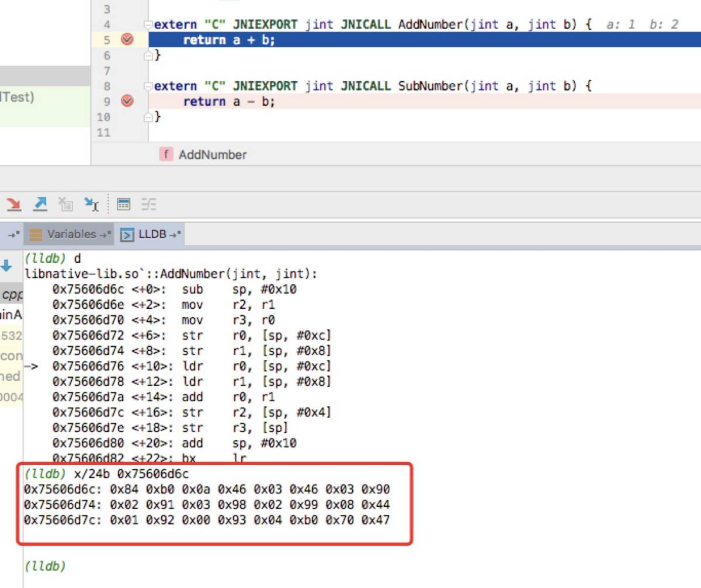Click the blue down arrow beside the LLDB console
Image resolution: width=701 pixels, height=588 pixels.
click(x=6, y=266)
